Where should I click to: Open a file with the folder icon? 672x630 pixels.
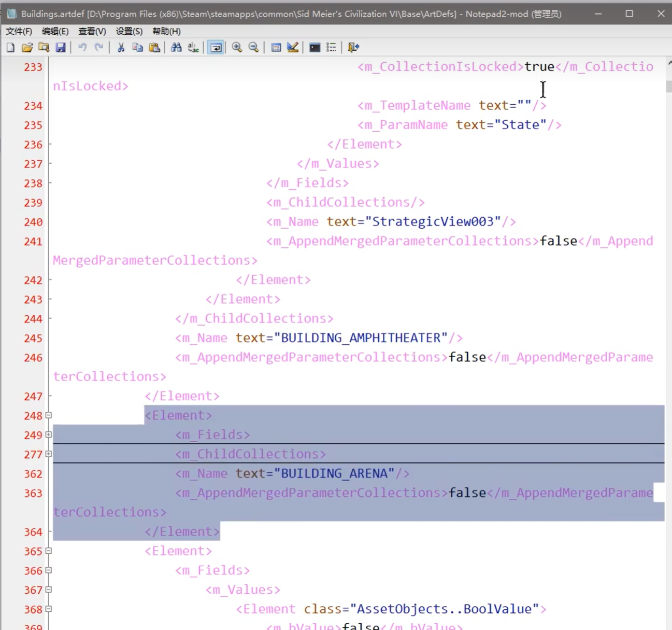(x=27, y=48)
